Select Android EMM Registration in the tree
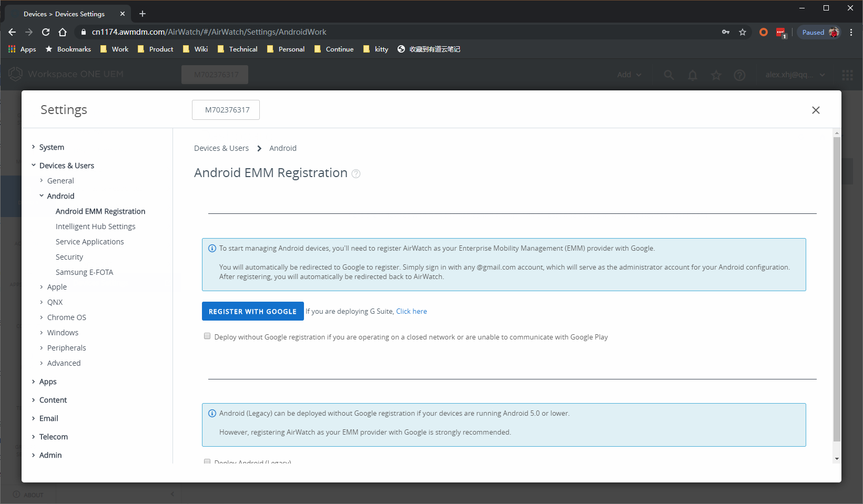This screenshot has height=504, width=863. click(x=100, y=211)
